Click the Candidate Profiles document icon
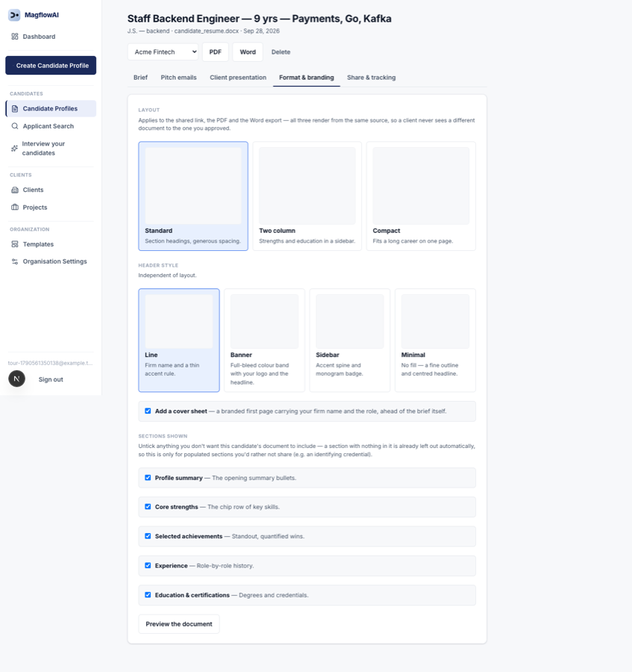This screenshot has width=632, height=672. [x=15, y=109]
